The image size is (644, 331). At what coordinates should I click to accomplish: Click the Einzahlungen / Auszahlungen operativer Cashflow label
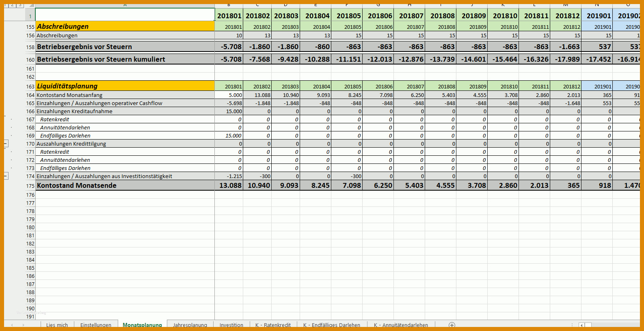click(99, 103)
